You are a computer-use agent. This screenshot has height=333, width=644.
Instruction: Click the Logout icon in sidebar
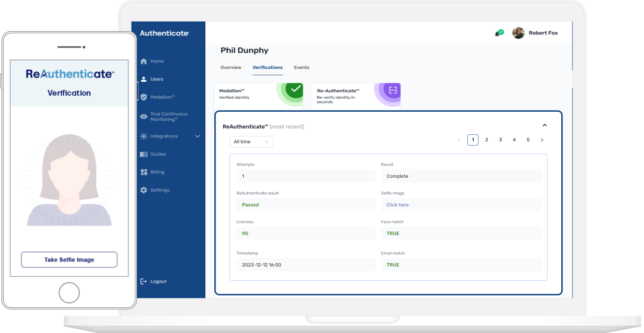click(143, 281)
